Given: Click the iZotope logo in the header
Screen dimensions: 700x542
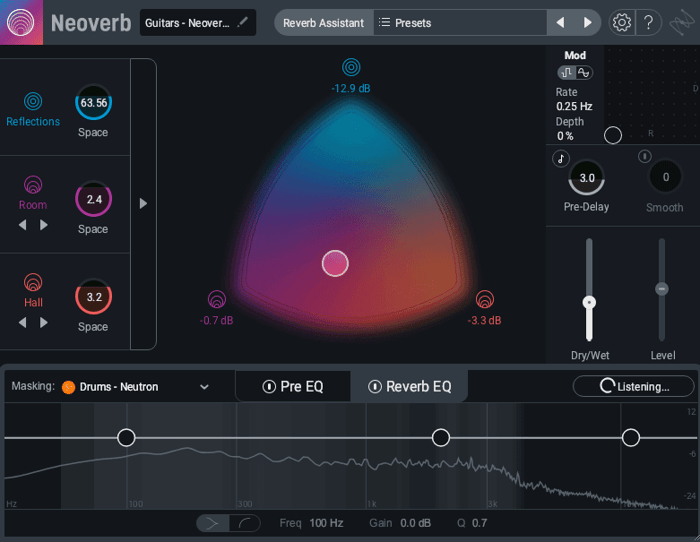Looking at the screenshot, I should pyautogui.click(x=682, y=23).
